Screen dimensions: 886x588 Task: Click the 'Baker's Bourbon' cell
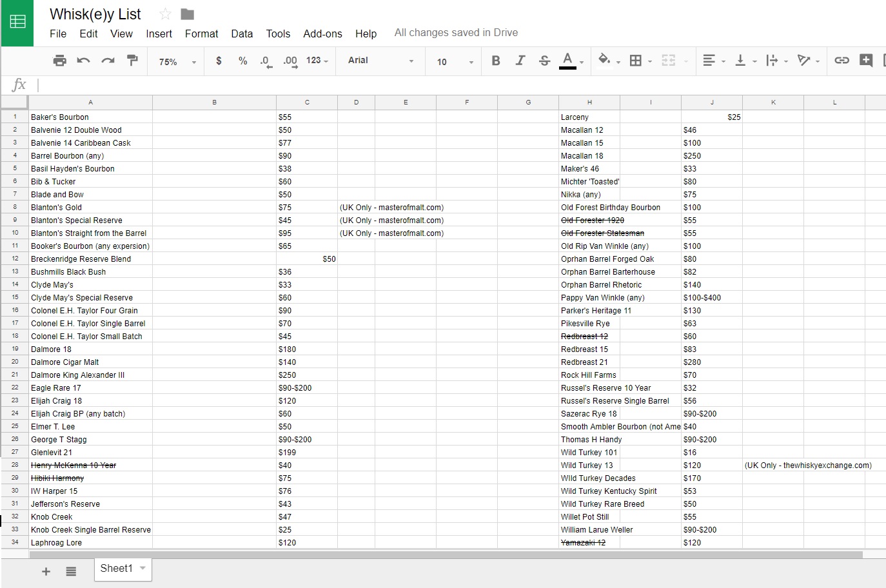point(90,117)
